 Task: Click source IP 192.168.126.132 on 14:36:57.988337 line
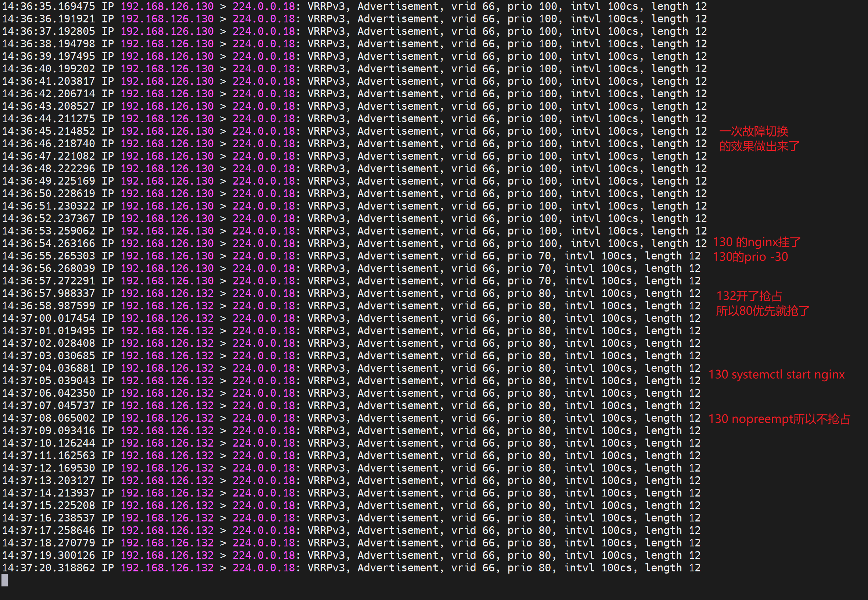[x=167, y=293]
